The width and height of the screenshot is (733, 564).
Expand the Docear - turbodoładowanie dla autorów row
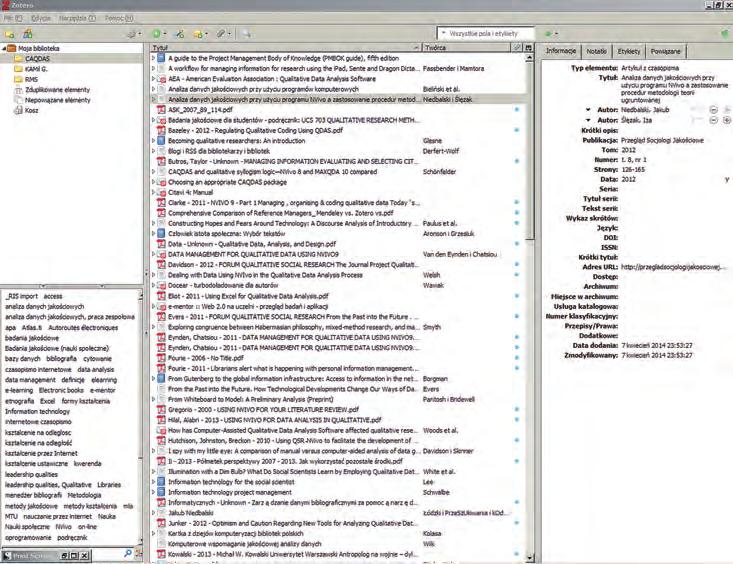point(153,285)
